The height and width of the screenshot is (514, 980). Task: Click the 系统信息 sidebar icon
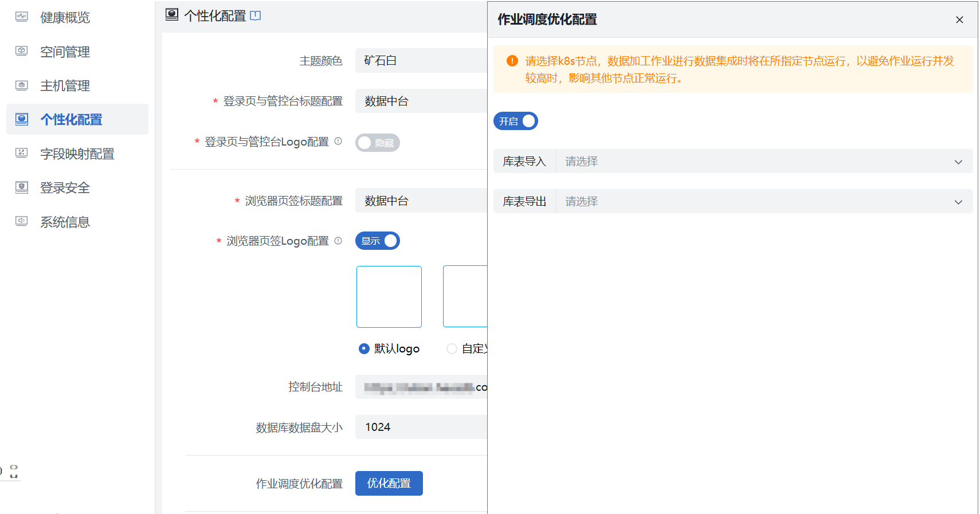[x=22, y=221]
